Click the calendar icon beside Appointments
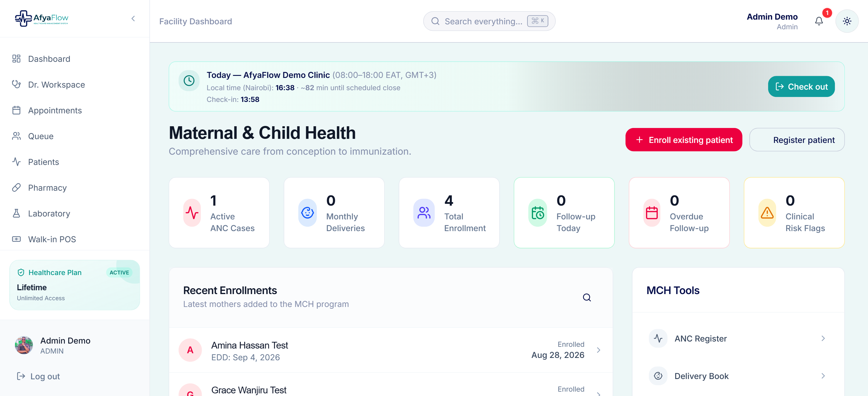The width and height of the screenshot is (868, 396). pyautogui.click(x=16, y=110)
